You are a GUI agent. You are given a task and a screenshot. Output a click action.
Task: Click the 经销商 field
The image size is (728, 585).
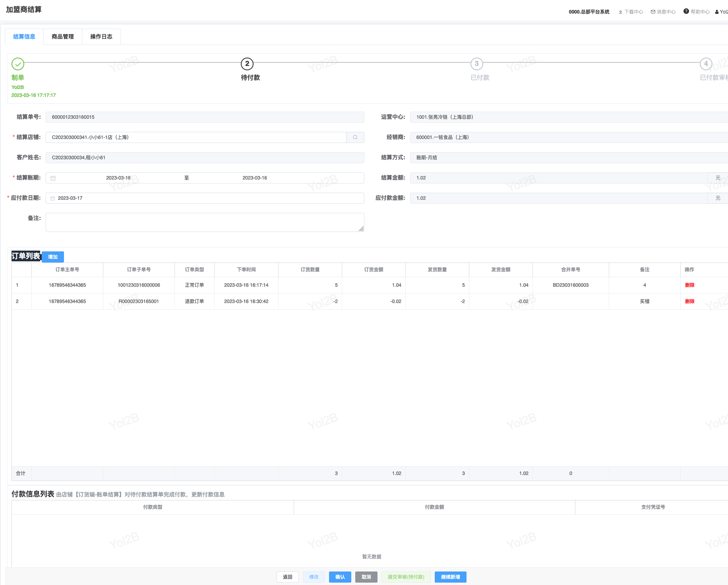coord(569,137)
